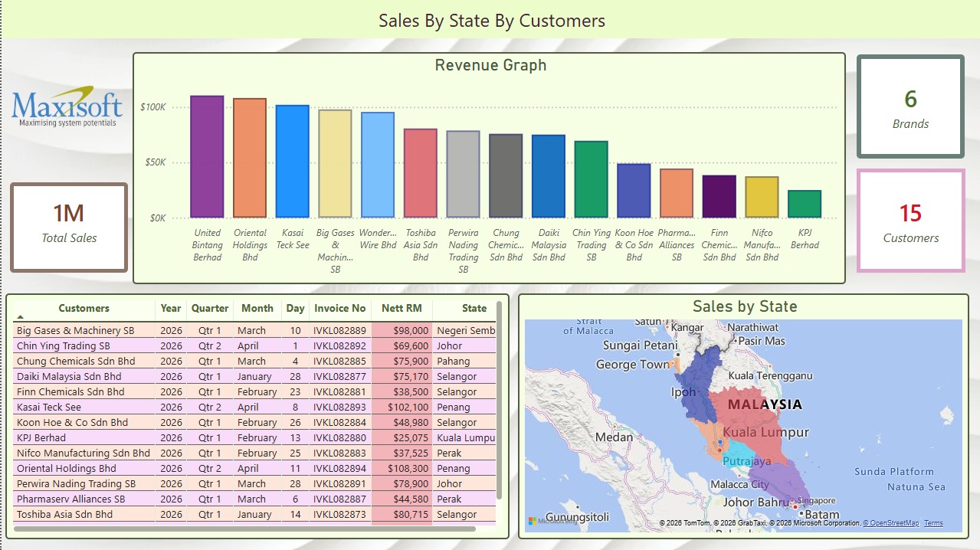Sort table by Year column header

(171, 308)
